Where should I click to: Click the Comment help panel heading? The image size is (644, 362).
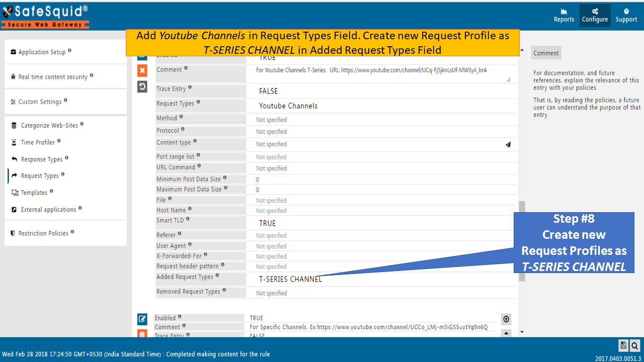[546, 53]
